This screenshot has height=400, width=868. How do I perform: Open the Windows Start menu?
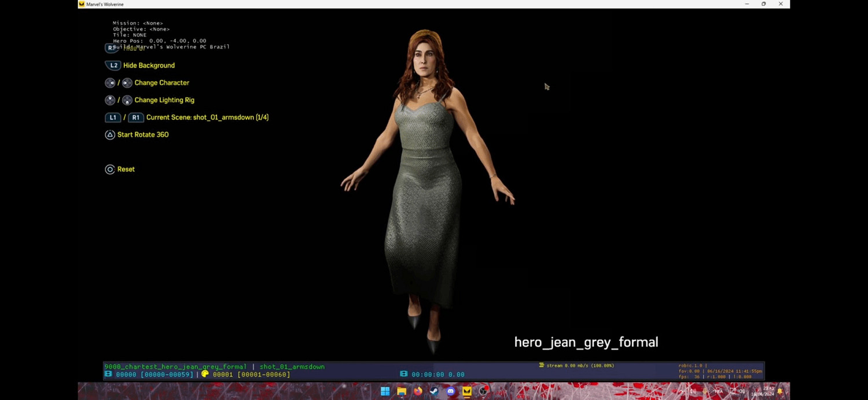pos(385,391)
